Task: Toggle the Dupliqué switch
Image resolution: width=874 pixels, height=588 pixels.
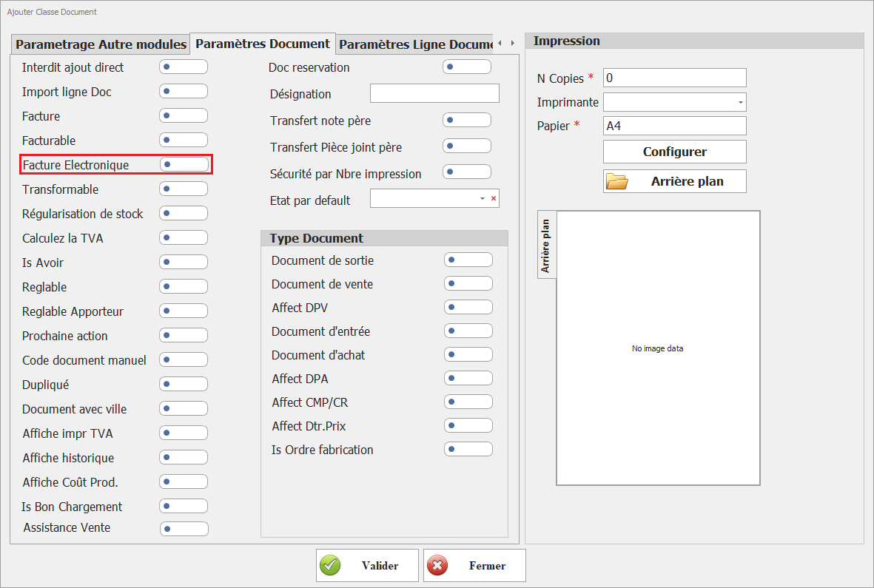Action: (184, 384)
